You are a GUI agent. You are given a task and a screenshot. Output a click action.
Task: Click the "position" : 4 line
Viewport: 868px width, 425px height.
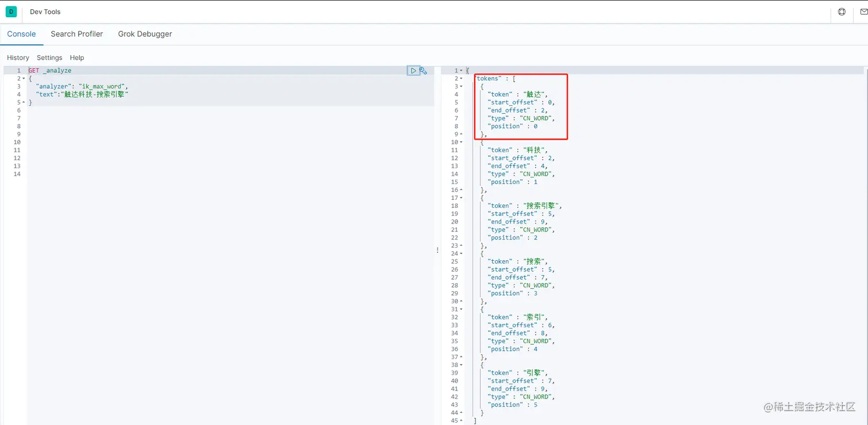point(513,349)
